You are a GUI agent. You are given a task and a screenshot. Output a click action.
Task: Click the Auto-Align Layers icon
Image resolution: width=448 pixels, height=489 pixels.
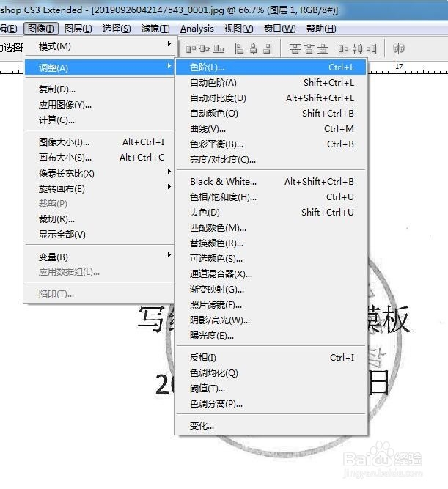click(398, 48)
